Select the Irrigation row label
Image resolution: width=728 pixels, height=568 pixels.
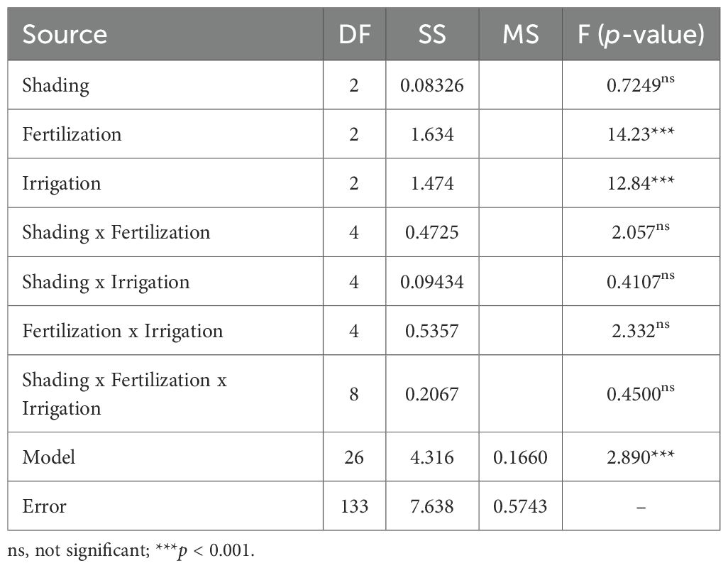click(x=62, y=183)
